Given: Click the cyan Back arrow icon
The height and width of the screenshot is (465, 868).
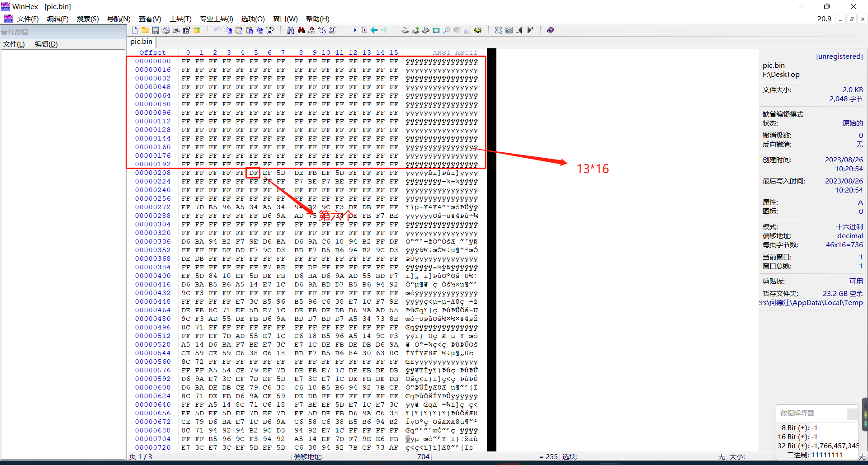Looking at the screenshot, I should coord(374,30).
